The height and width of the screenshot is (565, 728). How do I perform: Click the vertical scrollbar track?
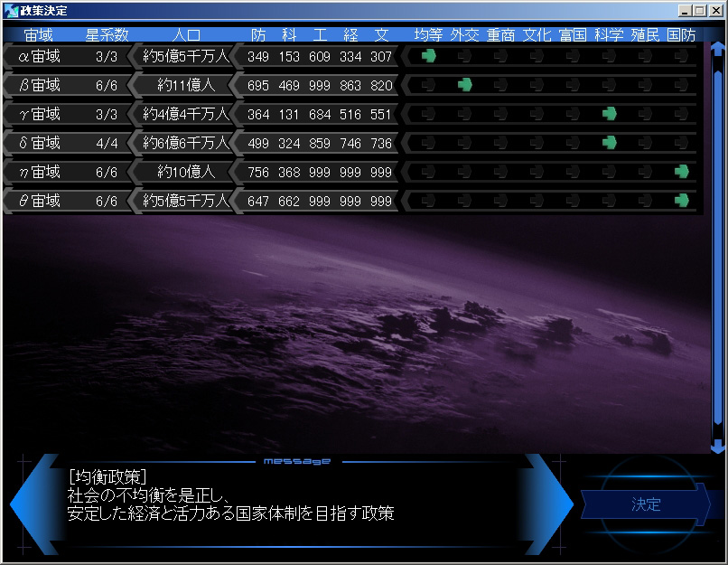(x=718, y=247)
